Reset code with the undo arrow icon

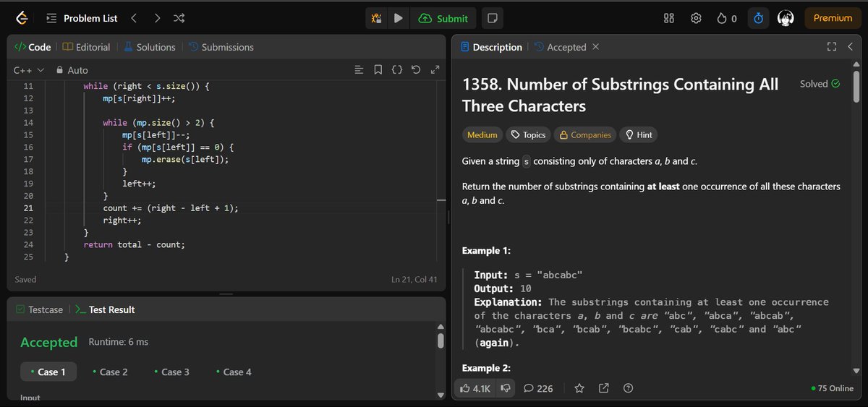point(415,70)
